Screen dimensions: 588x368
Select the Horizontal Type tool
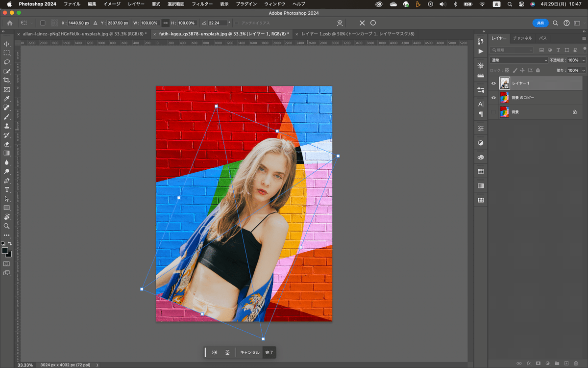tap(7, 190)
